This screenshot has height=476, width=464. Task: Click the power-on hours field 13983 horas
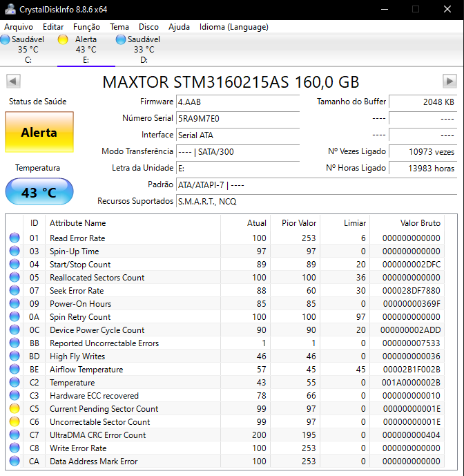click(423, 168)
